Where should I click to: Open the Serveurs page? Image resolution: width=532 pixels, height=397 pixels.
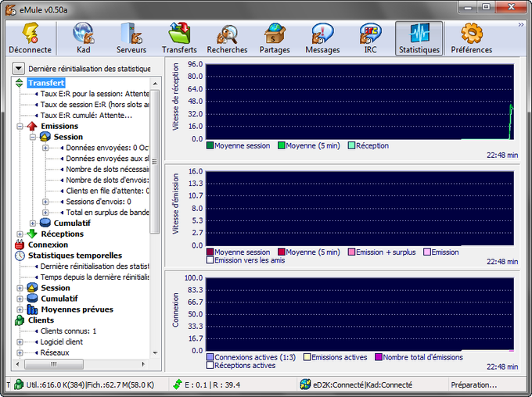point(131,38)
